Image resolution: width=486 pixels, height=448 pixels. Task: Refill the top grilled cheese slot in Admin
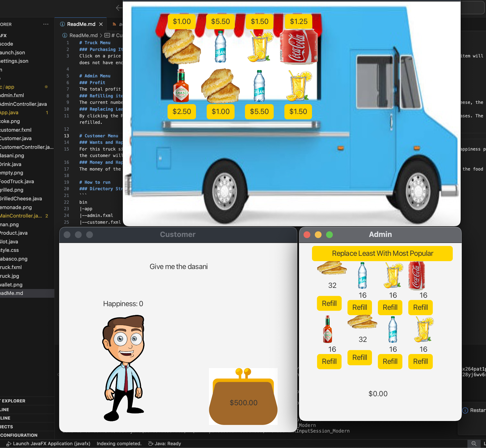coord(329,304)
